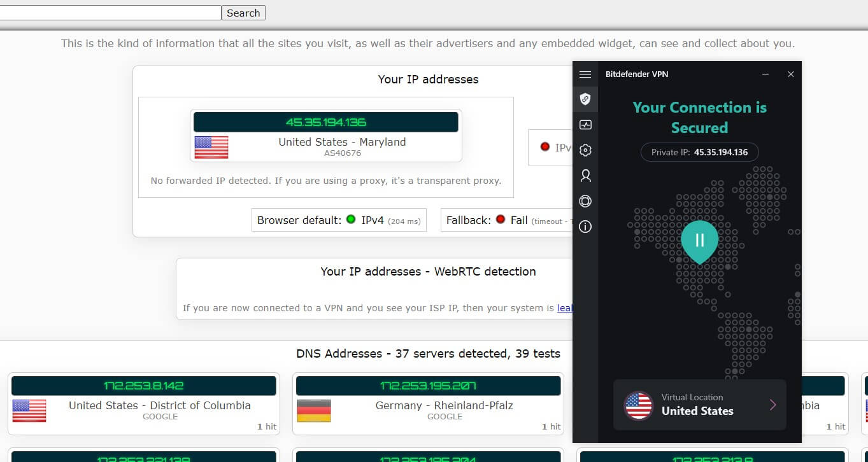Open the support lifebuoy icon in VPN sidebar
The image size is (868, 462).
(x=585, y=201)
